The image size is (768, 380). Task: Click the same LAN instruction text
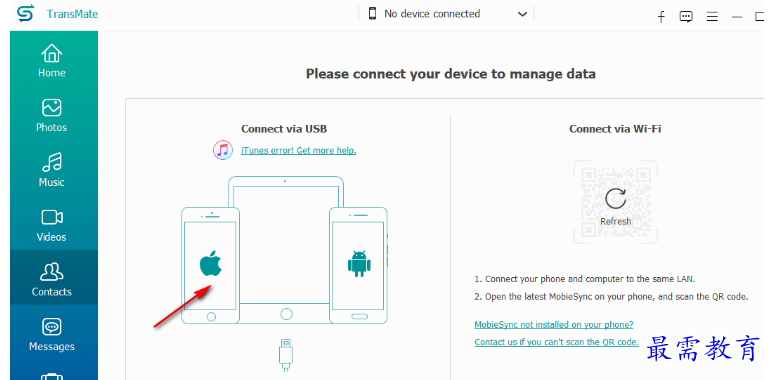[585, 279]
